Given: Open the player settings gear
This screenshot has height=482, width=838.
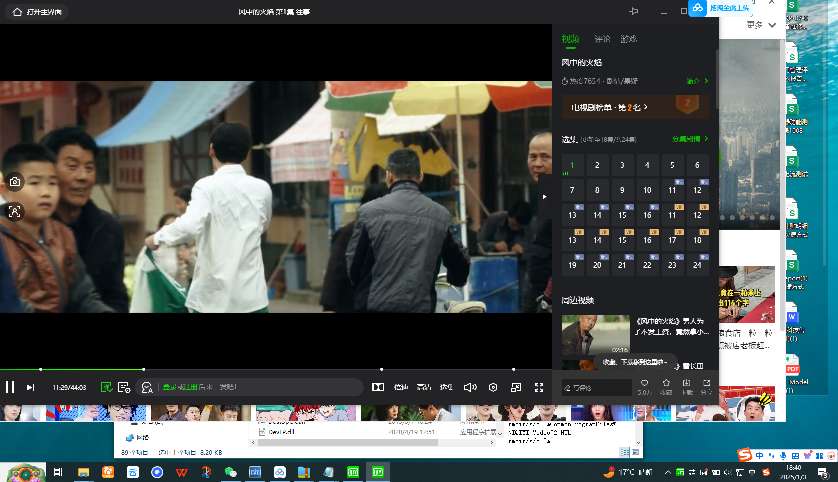Looking at the screenshot, I should tap(493, 387).
